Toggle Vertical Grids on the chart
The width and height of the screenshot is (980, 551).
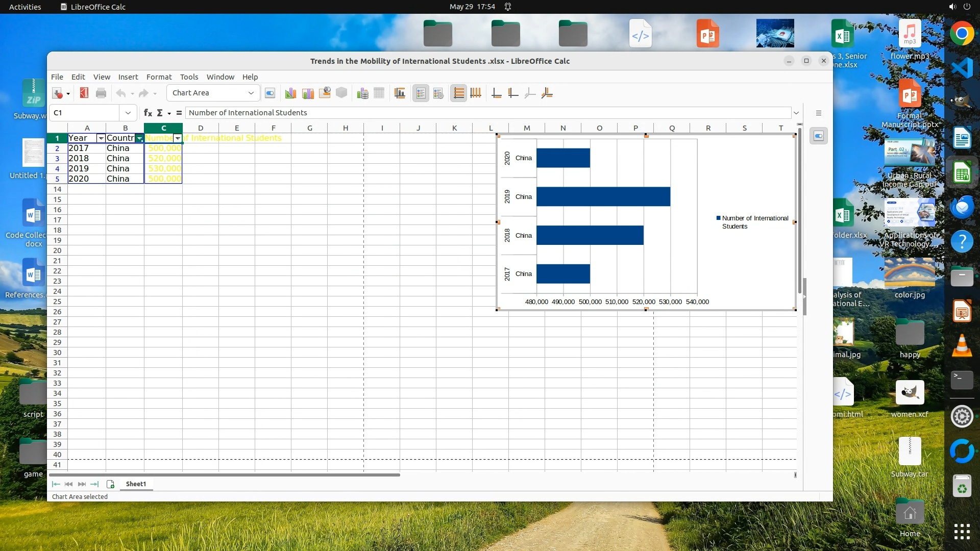pyautogui.click(x=476, y=93)
